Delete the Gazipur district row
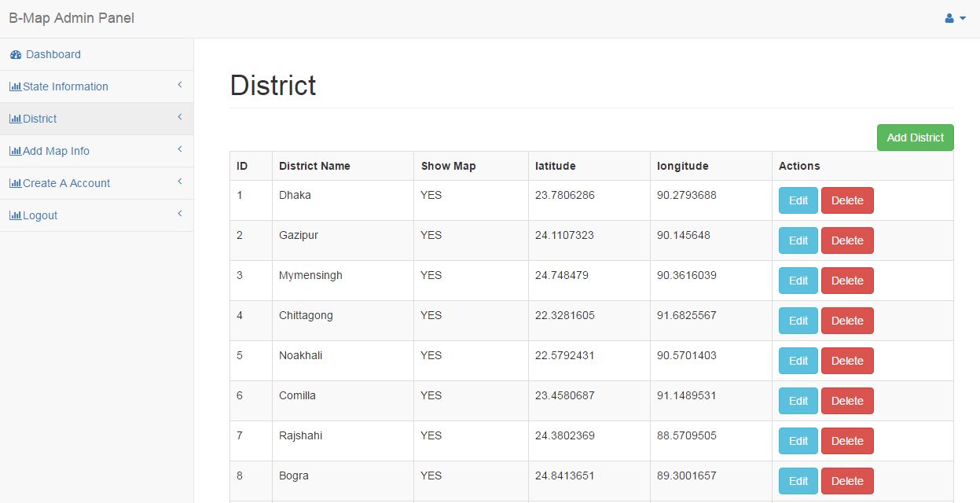This screenshot has height=503, width=980. [847, 240]
